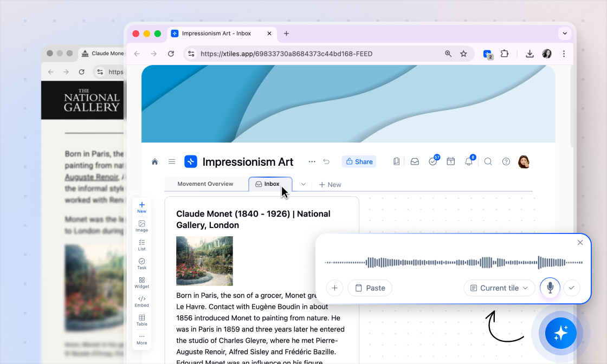The width and height of the screenshot is (607, 364).
Task: Open the calendar icon in the header
Action: coord(450,161)
